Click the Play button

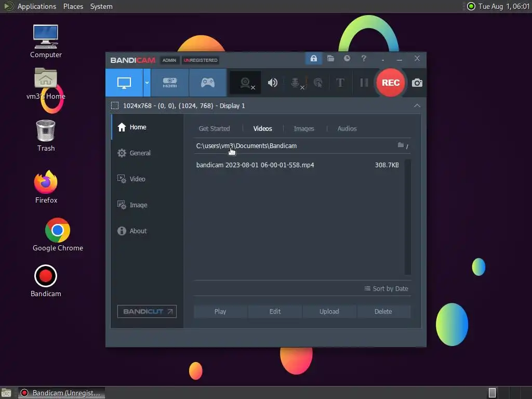click(x=220, y=312)
